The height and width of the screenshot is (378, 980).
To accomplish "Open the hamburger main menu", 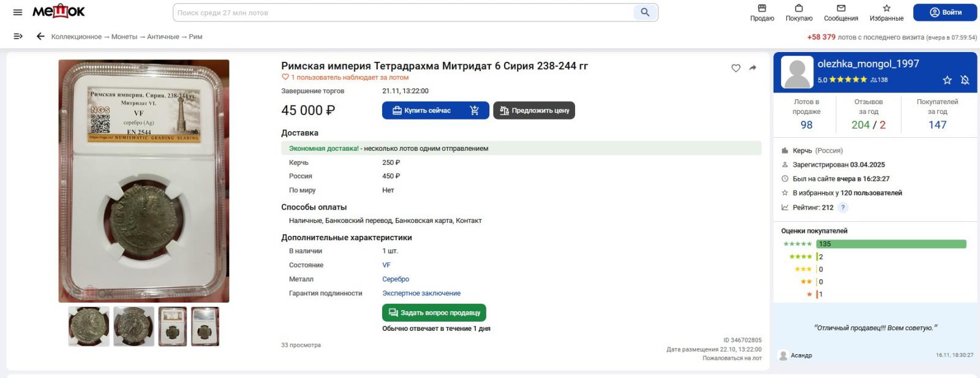I will [x=18, y=12].
